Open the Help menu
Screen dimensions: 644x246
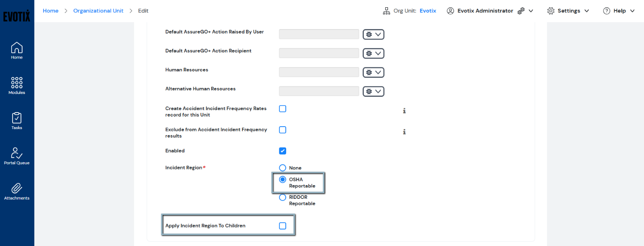click(619, 11)
